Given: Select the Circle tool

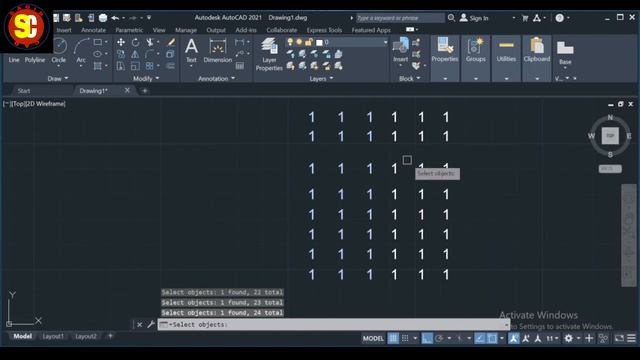Looking at the screenshot, I should pos(59,51).
